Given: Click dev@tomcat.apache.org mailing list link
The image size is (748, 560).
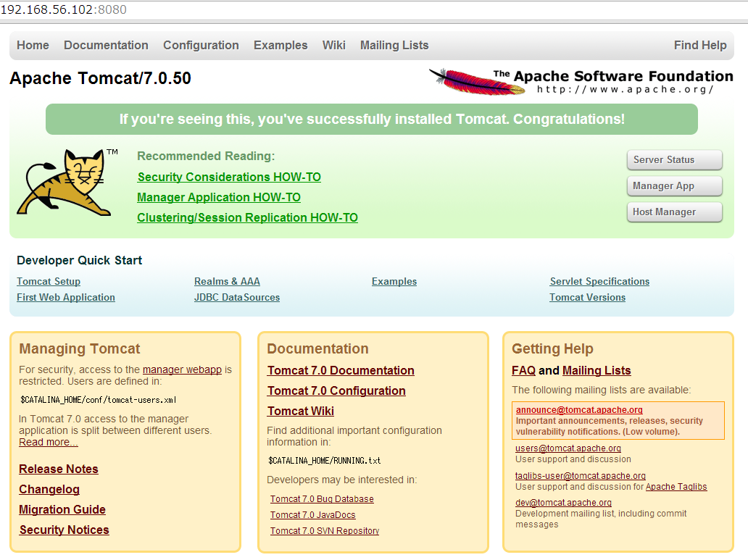Looking at the screenshot, I should [x=563, y=503].
